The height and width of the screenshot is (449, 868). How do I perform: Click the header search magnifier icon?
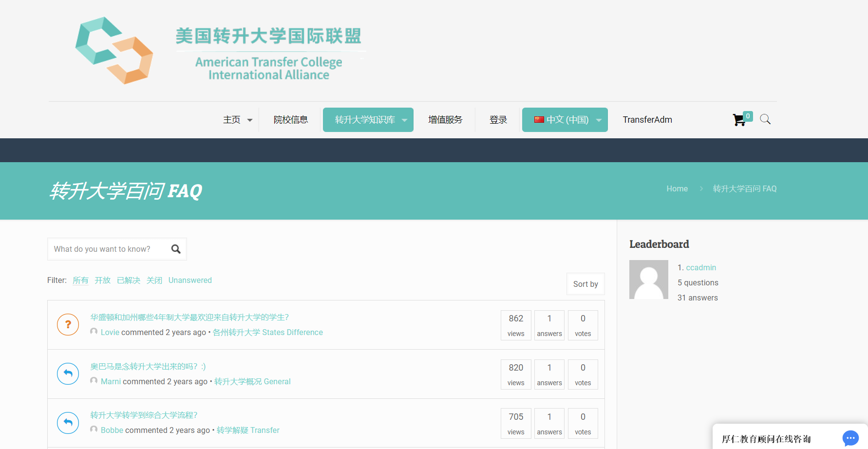(765, 119)
